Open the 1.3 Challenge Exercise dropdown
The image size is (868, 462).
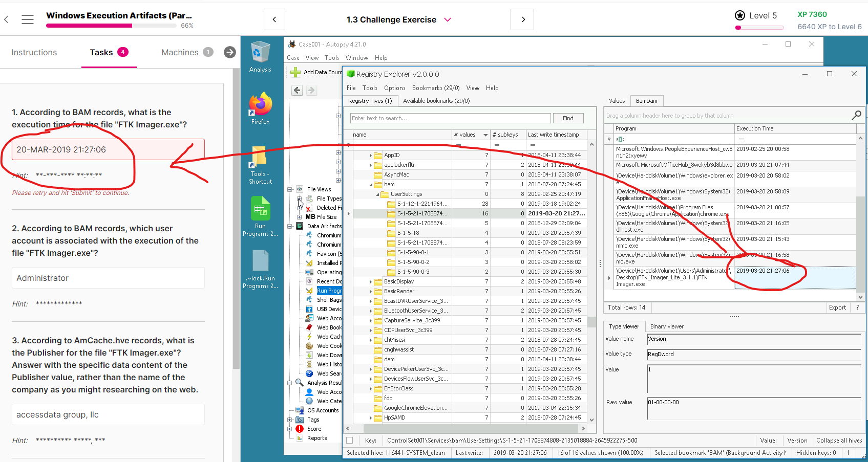click(448, 19)
